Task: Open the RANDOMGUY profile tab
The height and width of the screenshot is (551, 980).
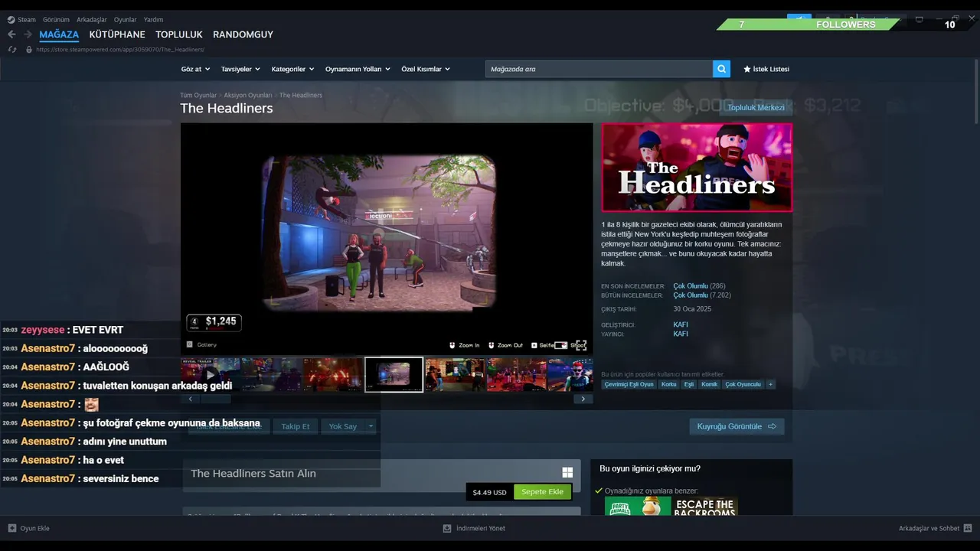Action: tap(243, 34)
